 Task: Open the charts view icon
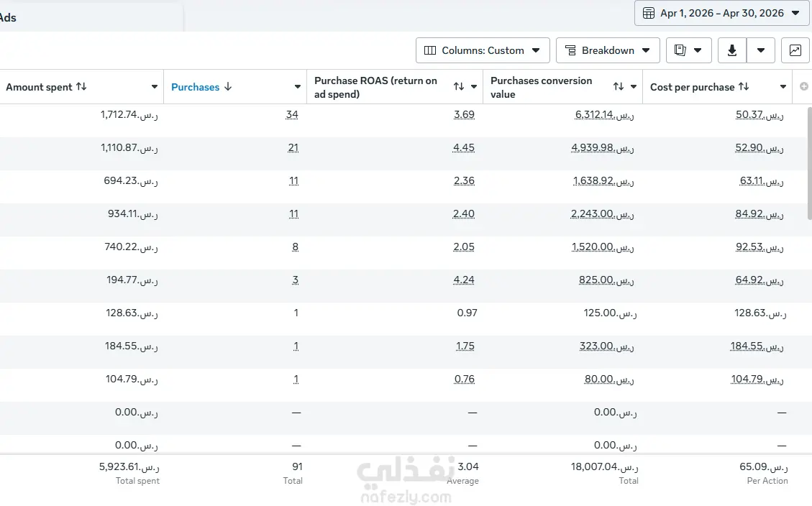(x=795, y=50)
